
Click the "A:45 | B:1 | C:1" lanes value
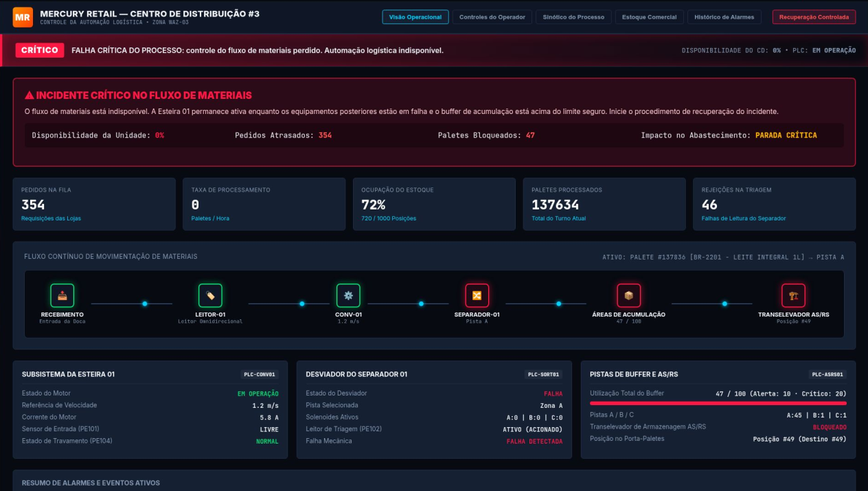[x=817, y=415]
